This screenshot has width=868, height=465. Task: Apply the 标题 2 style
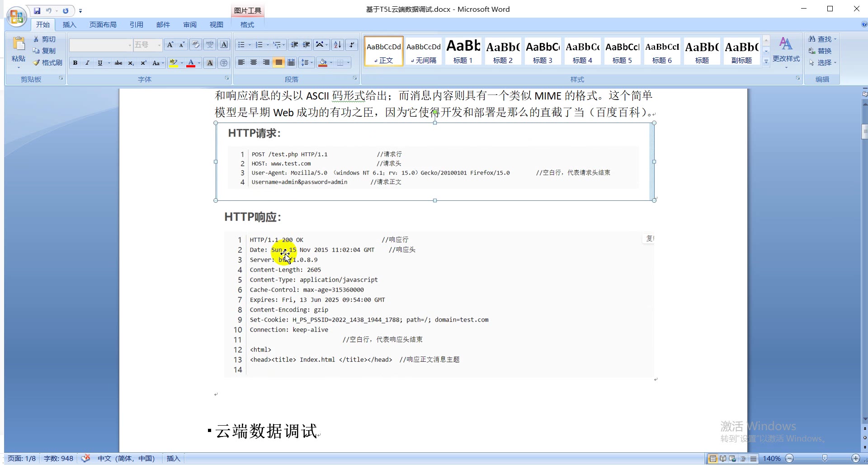[503, 51]
